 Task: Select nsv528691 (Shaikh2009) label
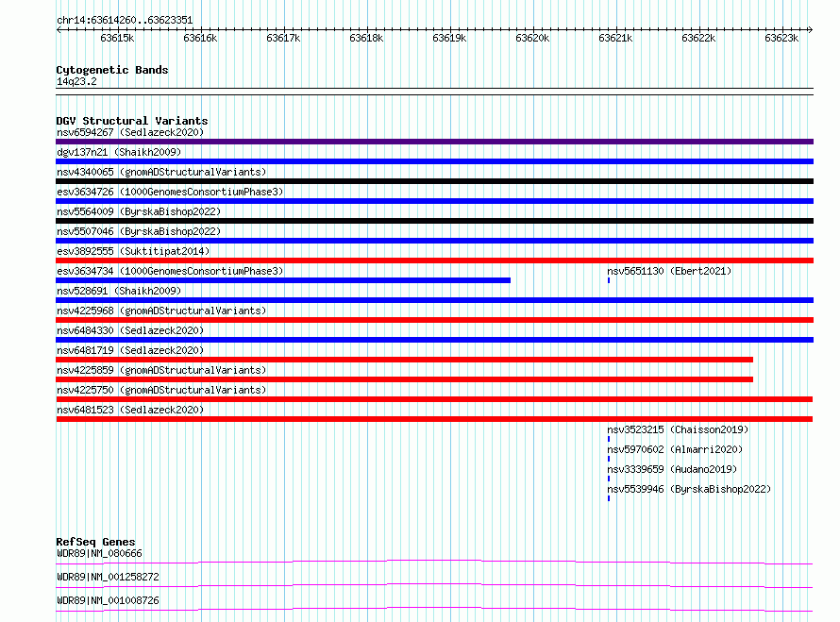point(119,291)
